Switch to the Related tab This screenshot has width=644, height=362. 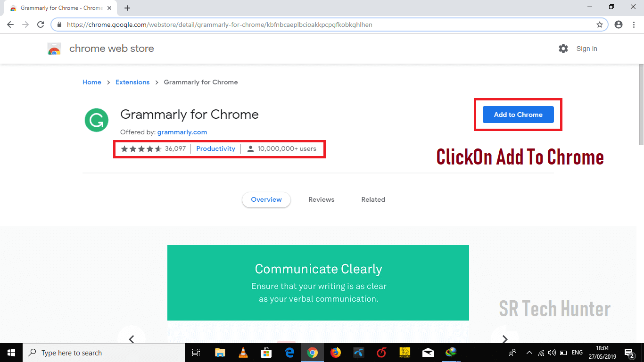(x=373, y=199)
